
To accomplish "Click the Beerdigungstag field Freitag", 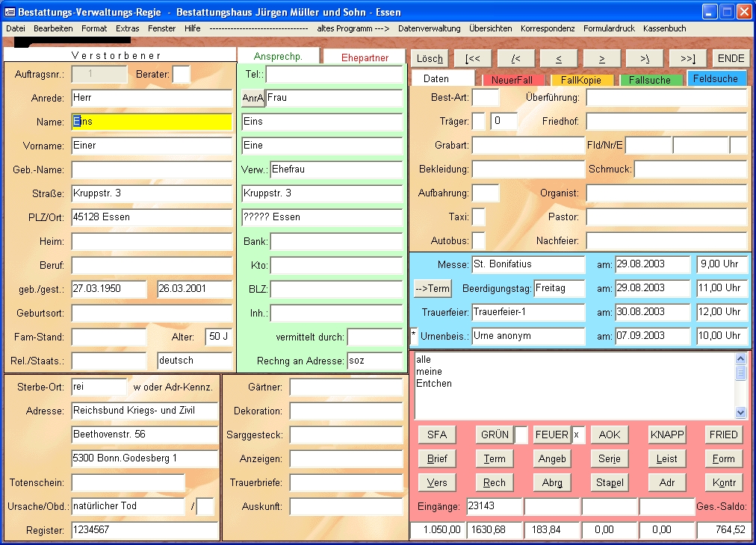I will (x=559, y=288).
